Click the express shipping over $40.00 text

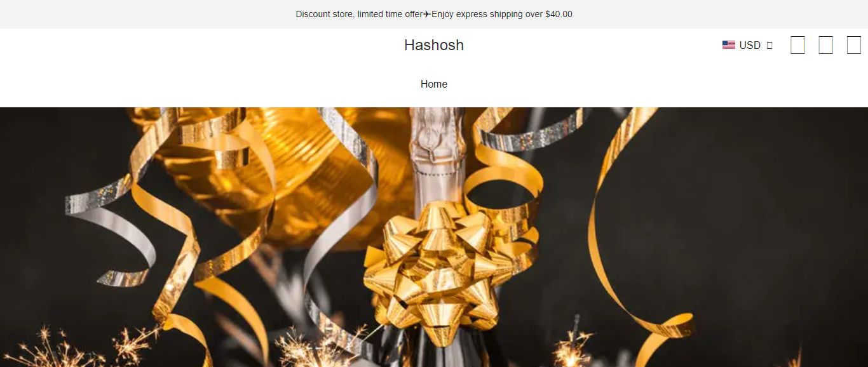[502, 14]
